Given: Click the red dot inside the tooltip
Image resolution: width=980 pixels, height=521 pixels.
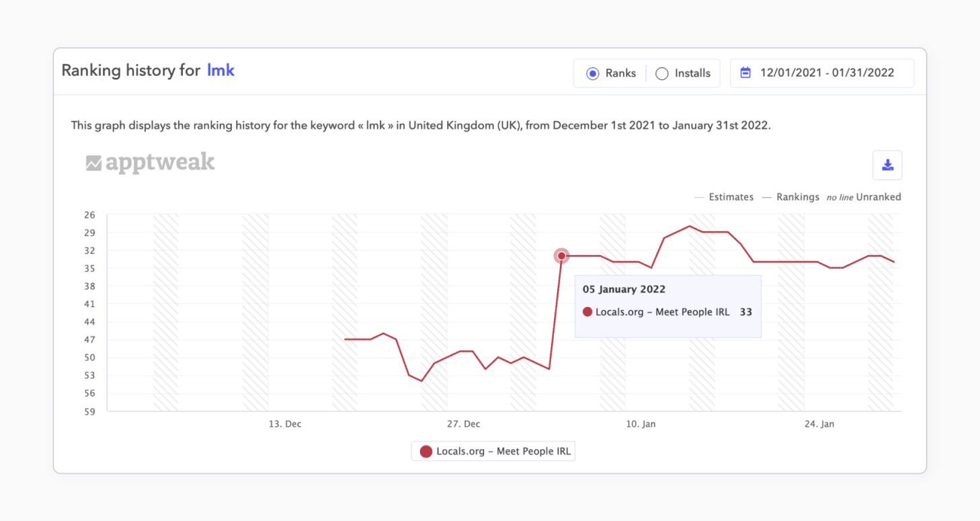Looking at the screenshot, I should (587, 312).
